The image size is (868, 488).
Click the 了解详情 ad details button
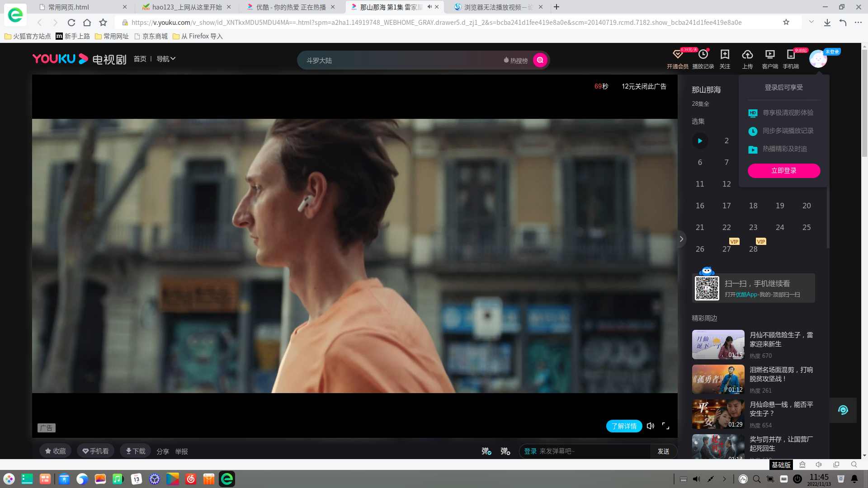pos(624,426)
